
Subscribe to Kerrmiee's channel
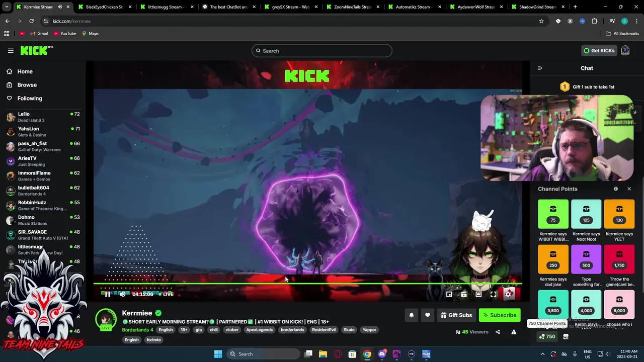point(500,315)
